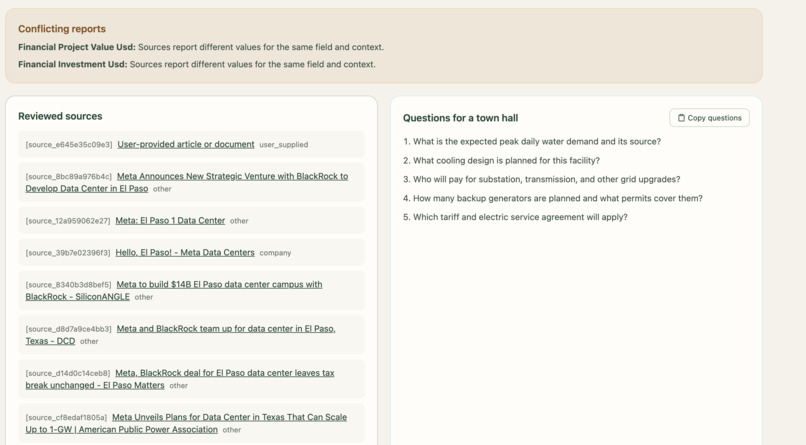Click the user_supplied tag
Image resolution: width=806 pixels, height=445 pixels.
click(284, 145)
